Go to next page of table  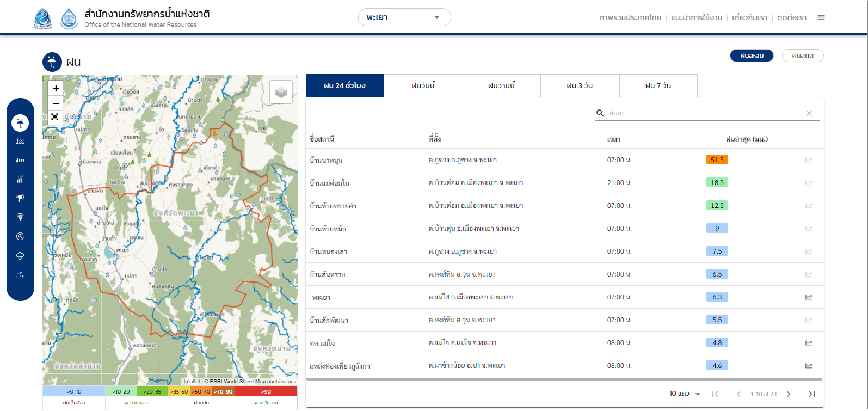(789, 394)
